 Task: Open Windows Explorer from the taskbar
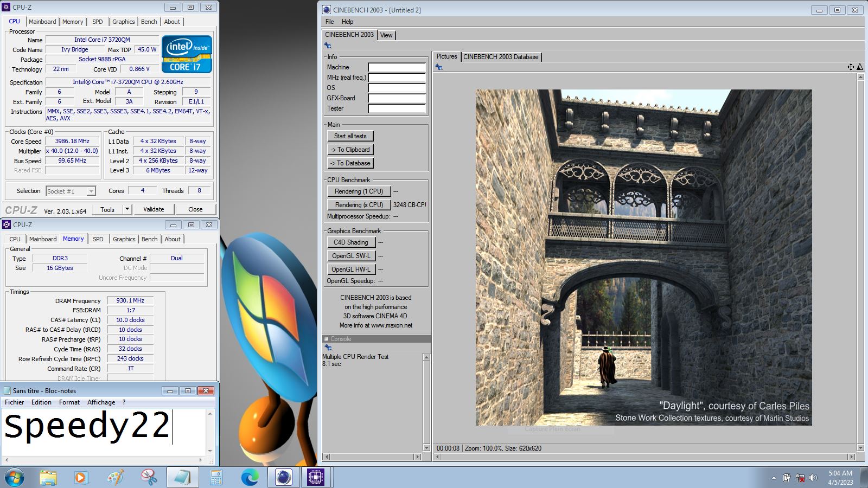point(48,477)
